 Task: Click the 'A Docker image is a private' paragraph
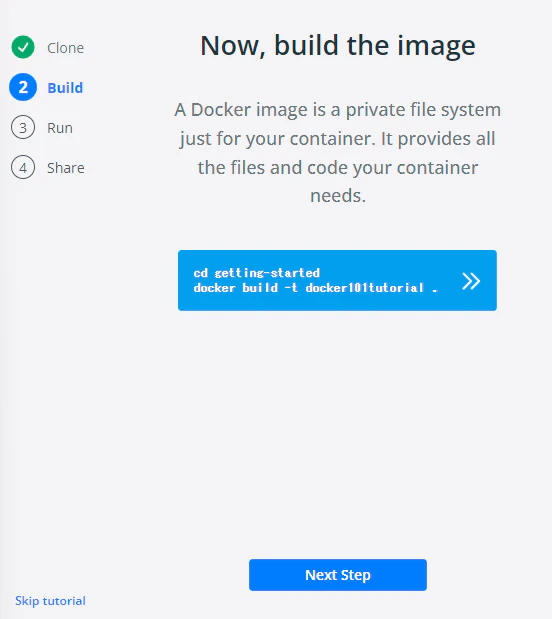point(338,152)
